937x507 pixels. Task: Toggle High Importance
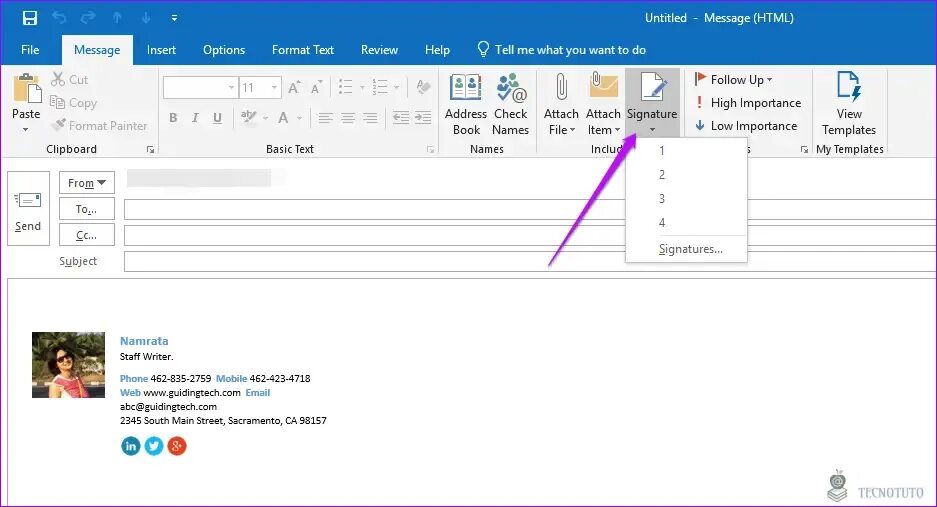pos(748,103)
